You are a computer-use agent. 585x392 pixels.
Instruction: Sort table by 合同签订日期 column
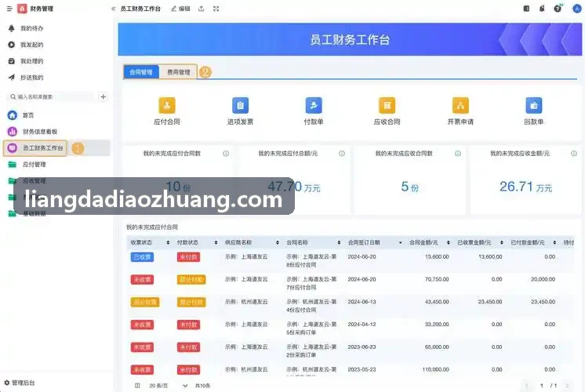point(400,242)
